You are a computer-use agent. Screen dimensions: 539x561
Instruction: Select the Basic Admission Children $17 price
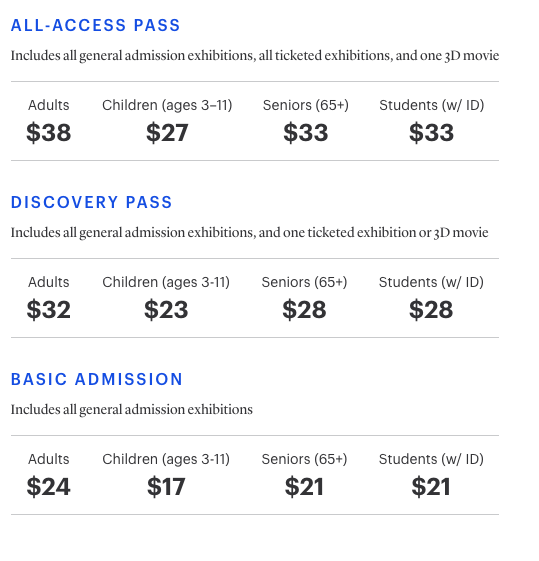pyautogui.click(x=166, y=487)
